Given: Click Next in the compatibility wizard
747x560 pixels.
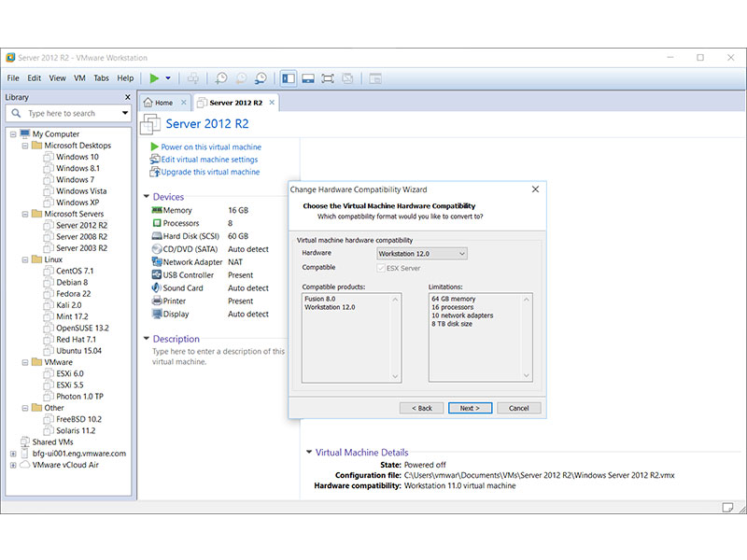Looking at the screenshot, I should coord(470,408).
